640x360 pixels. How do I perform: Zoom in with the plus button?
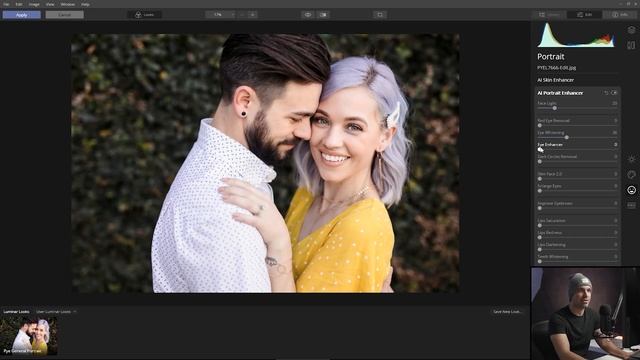[253, 15]
